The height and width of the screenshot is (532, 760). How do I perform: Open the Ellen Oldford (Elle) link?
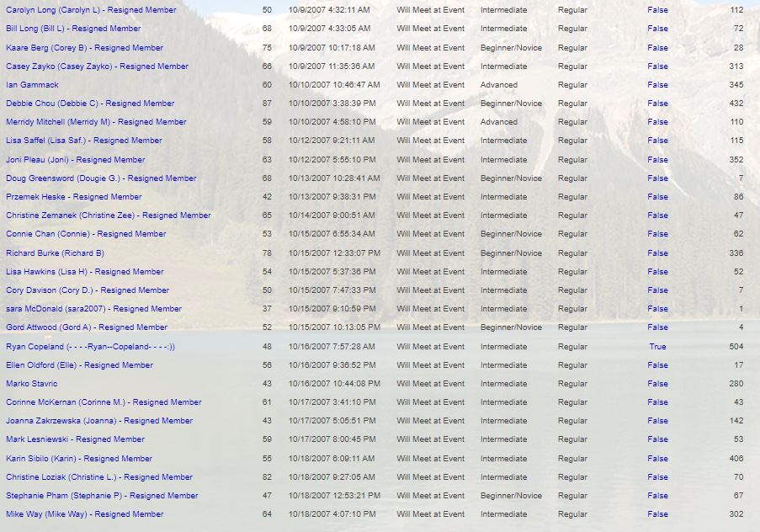pos(79,365)
